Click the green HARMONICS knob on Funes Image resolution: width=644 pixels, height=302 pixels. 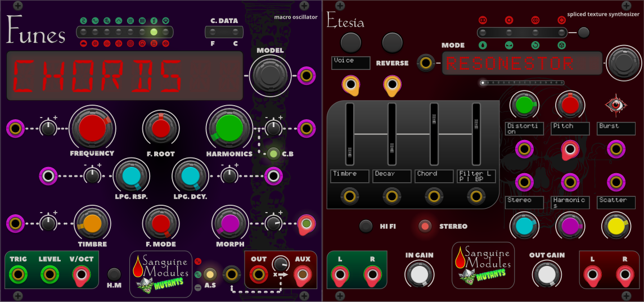click(x=229, y=129)
